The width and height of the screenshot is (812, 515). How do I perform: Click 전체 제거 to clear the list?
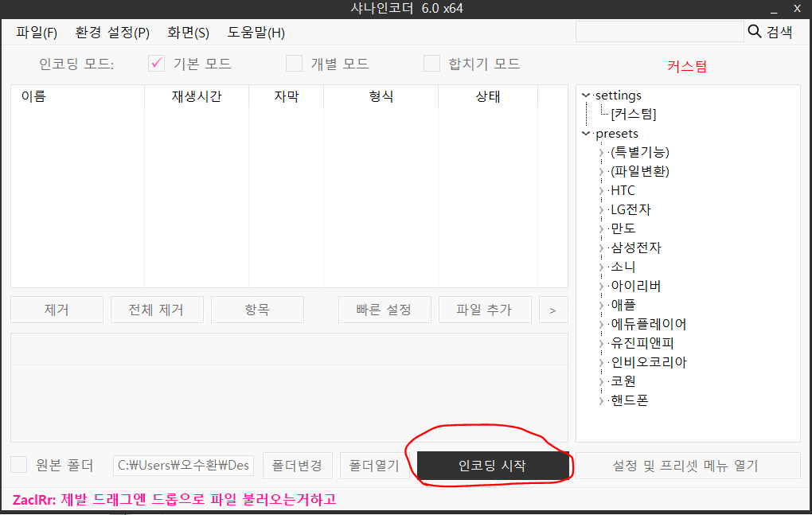[x=157, y=309]
